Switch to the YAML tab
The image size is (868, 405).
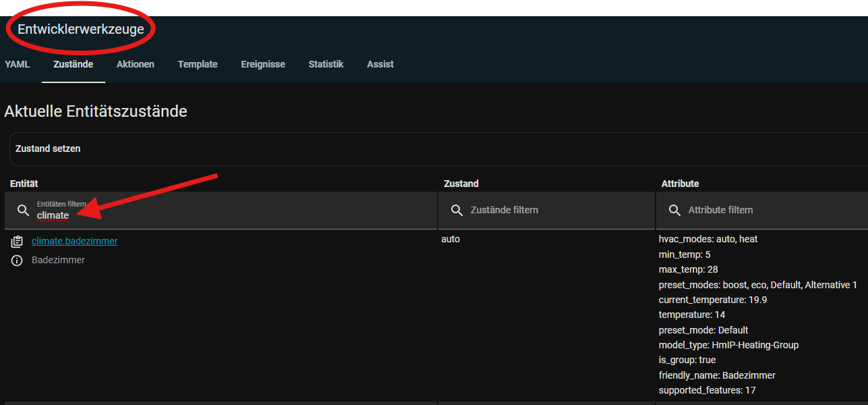[x=17, y=65]
